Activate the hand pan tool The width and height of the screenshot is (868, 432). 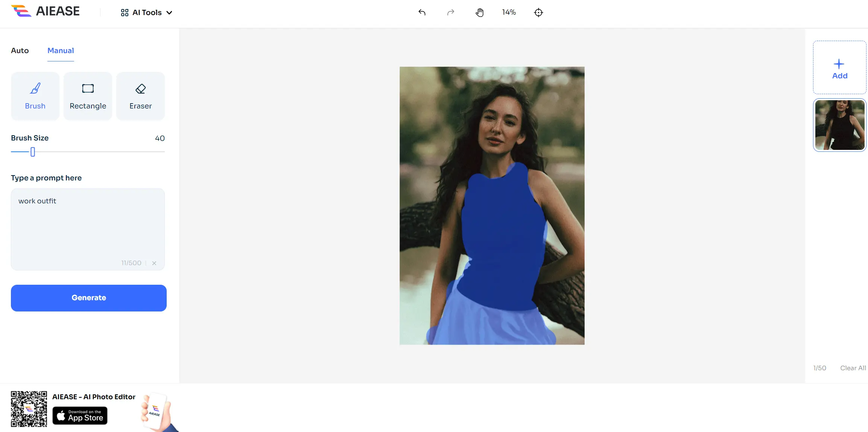[479, 12]
